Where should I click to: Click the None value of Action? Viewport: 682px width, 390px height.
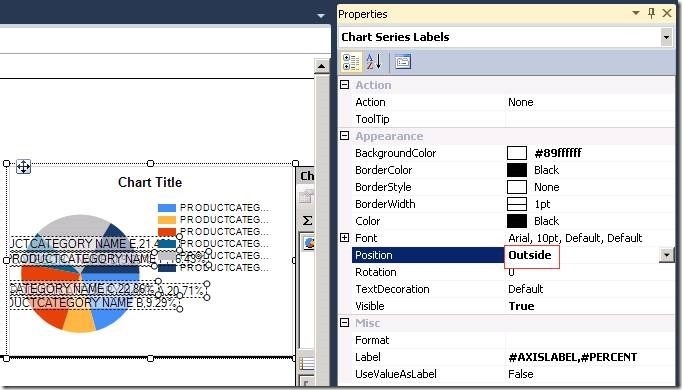click(521, 102)
